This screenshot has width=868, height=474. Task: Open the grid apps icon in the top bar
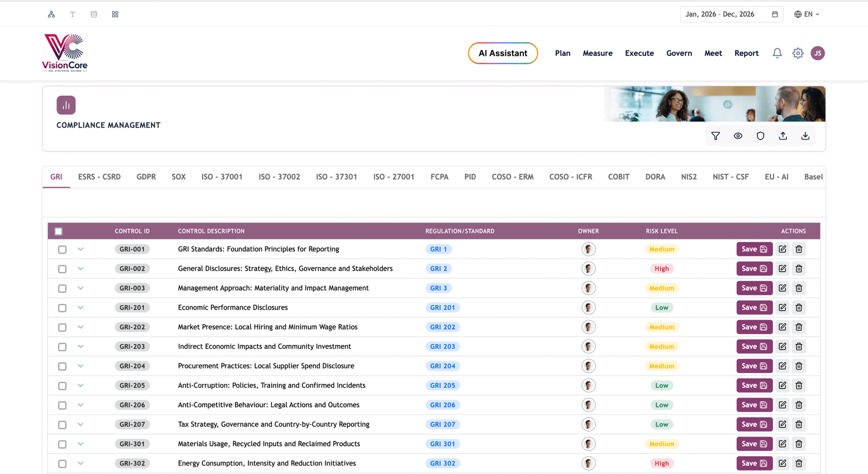click(x=115, y=14)
